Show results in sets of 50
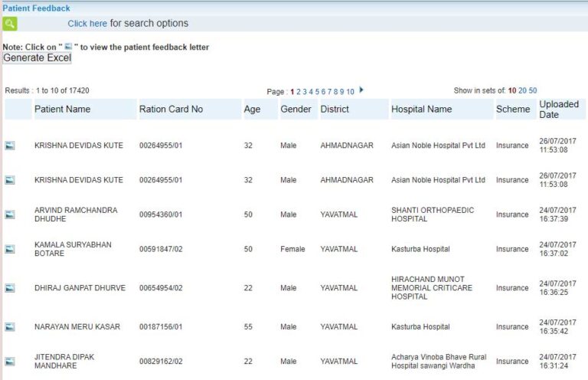 [533, 90]
